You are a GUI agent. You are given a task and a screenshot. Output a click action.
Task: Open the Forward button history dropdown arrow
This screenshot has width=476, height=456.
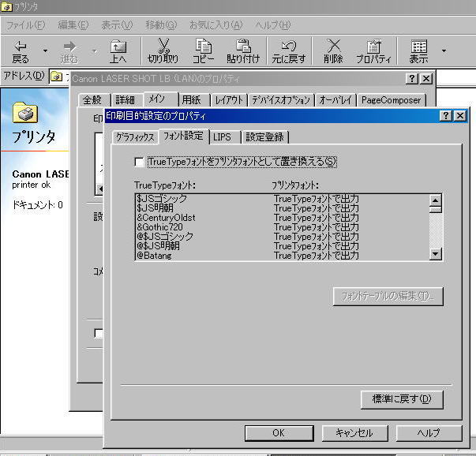(x=95, y=50)
